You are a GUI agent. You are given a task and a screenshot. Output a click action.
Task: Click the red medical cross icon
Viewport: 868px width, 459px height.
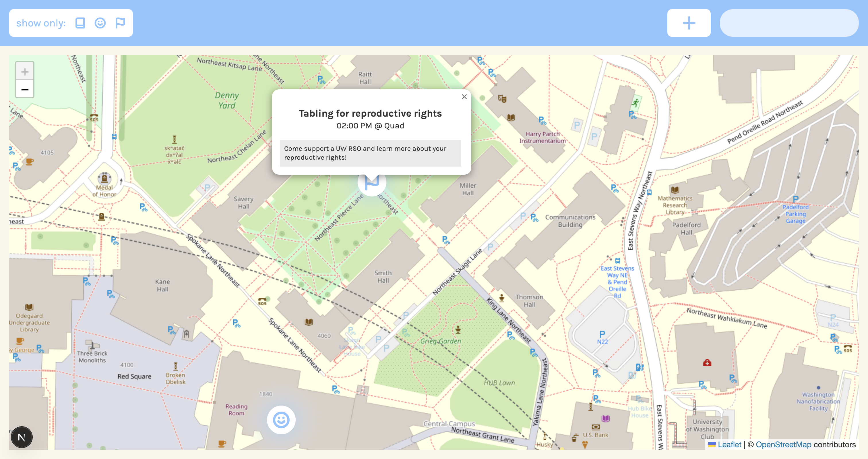707,363
